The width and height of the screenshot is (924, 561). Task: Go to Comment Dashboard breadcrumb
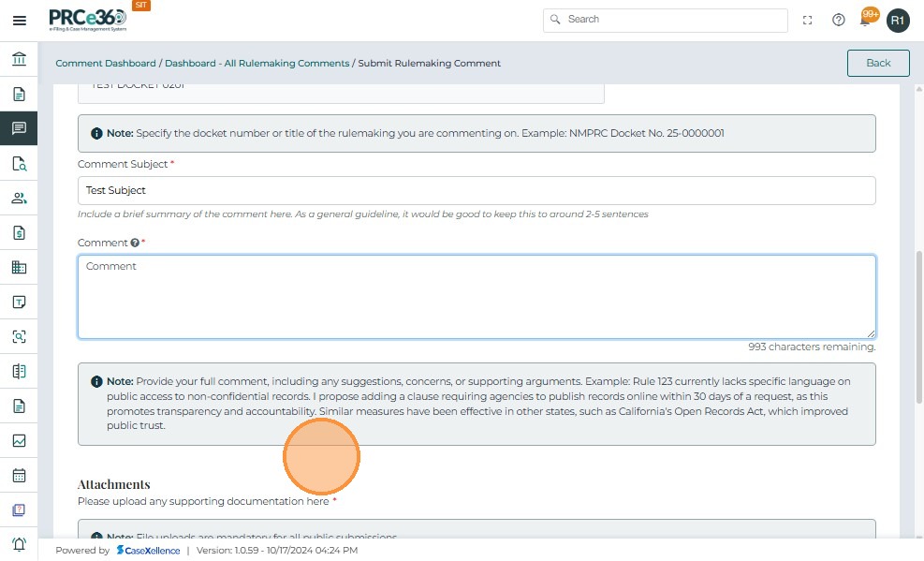[x=106, y=63]
